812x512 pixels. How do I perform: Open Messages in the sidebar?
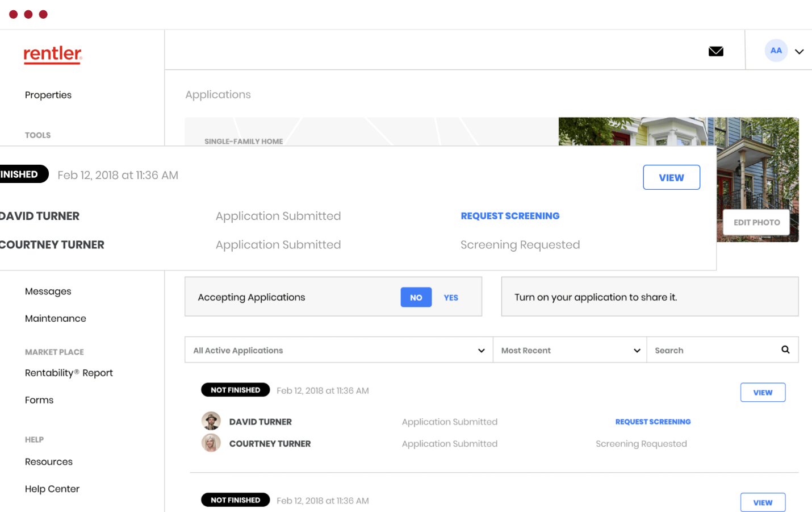pos(48,292)
